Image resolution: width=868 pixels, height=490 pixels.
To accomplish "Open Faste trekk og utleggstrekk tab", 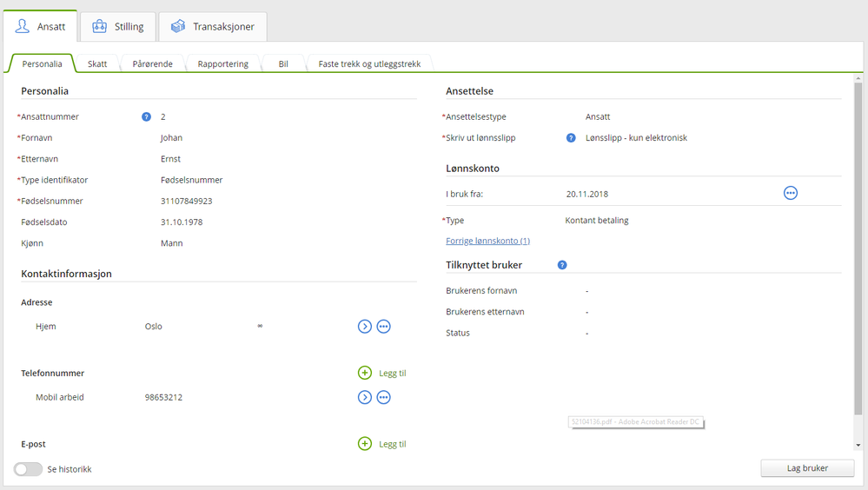I will (x=369, y=64).
